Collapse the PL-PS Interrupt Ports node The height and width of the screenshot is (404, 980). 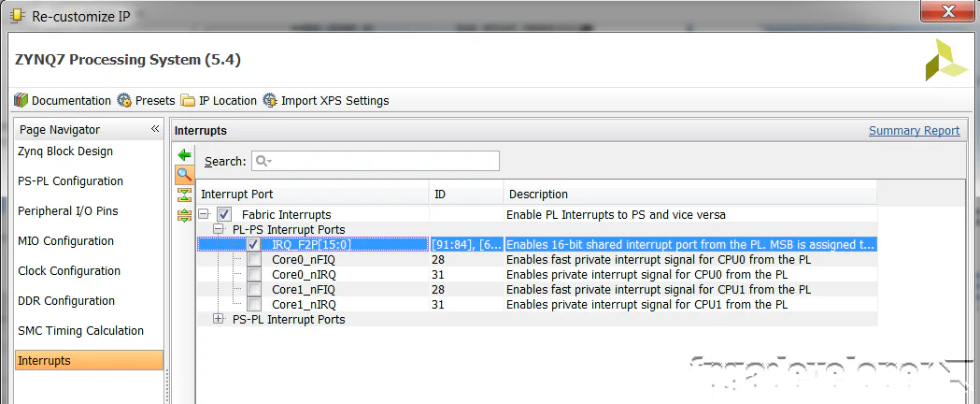click(x=218, y=229)
